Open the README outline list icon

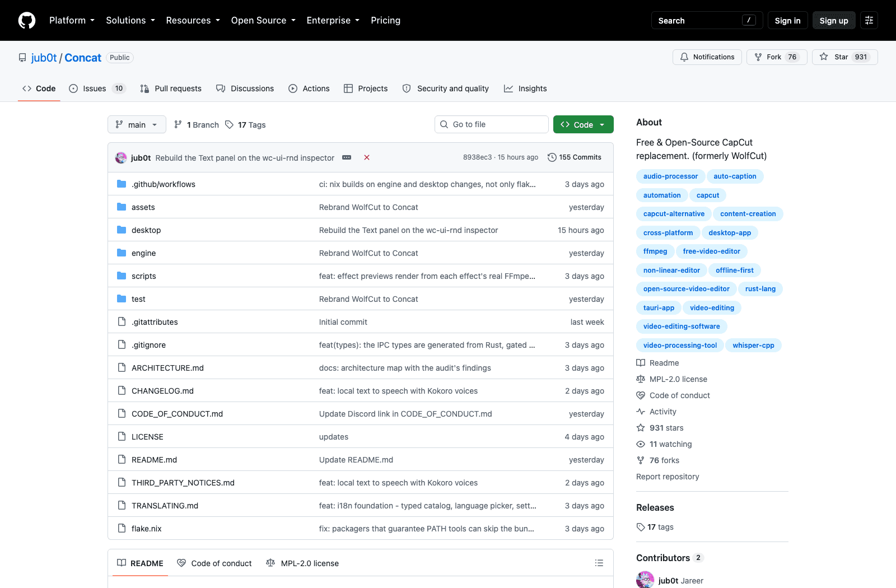(599, 563)
